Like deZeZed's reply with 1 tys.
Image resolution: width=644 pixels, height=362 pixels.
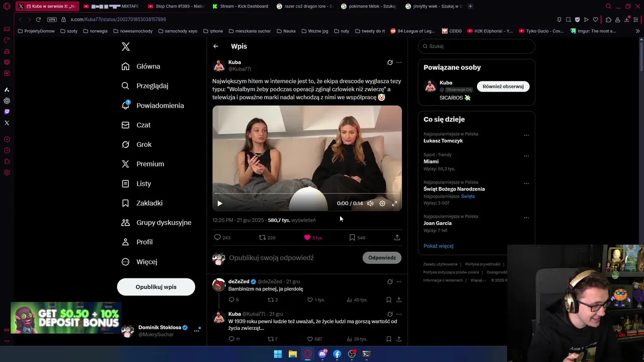tap(316, 300)
